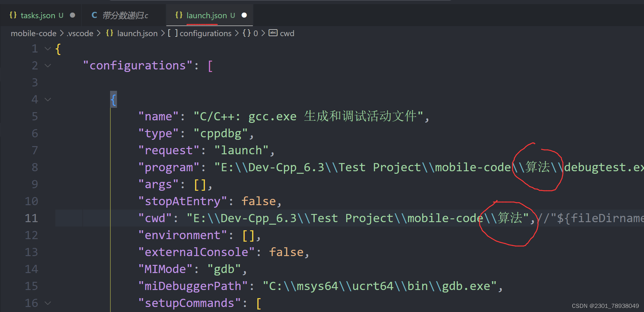Collapse the configurations array fold on line 2
This screenshot has height=312, width=644.
click(47, 65)
